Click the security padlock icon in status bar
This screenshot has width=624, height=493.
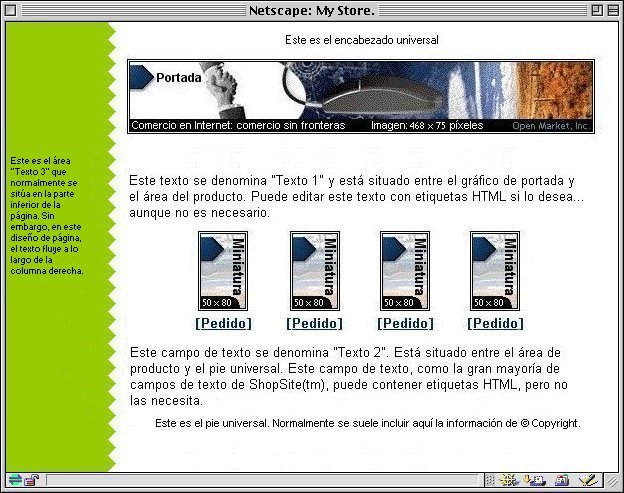click(x=31, y=481)
